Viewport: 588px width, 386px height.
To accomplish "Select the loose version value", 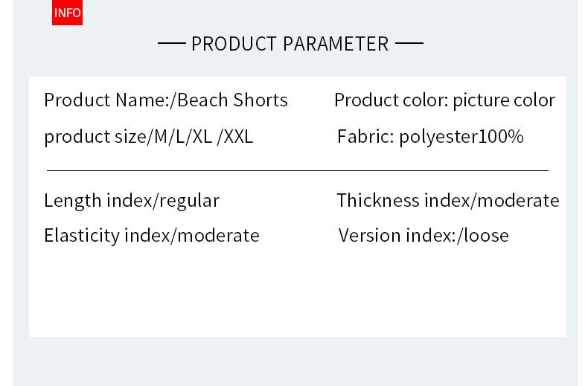I will (x=485, y=236).
